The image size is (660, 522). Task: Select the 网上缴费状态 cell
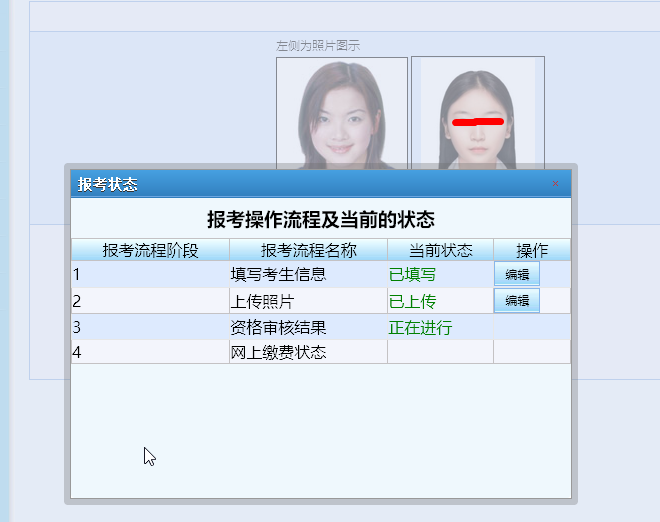[x=278, y=352]
